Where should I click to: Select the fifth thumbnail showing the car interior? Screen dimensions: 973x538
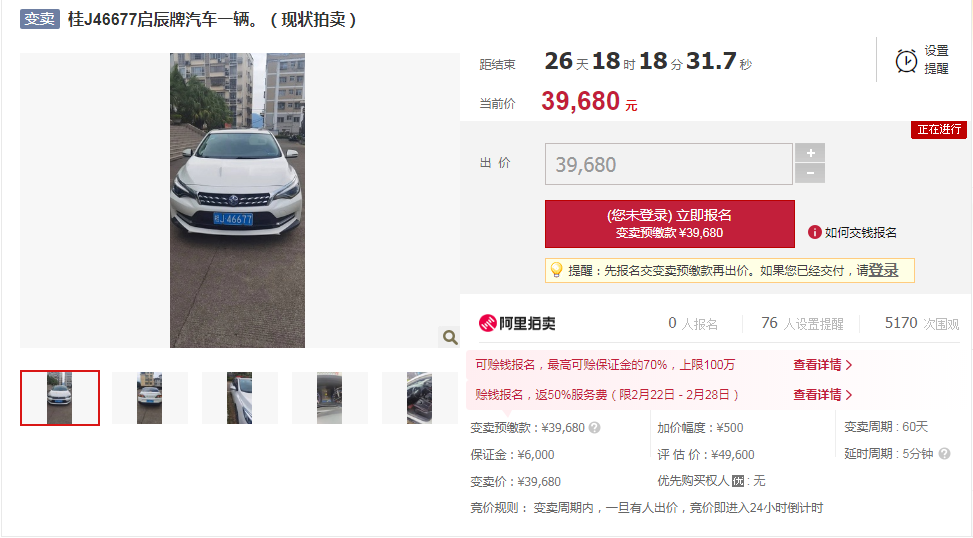(x=419, y=398)
